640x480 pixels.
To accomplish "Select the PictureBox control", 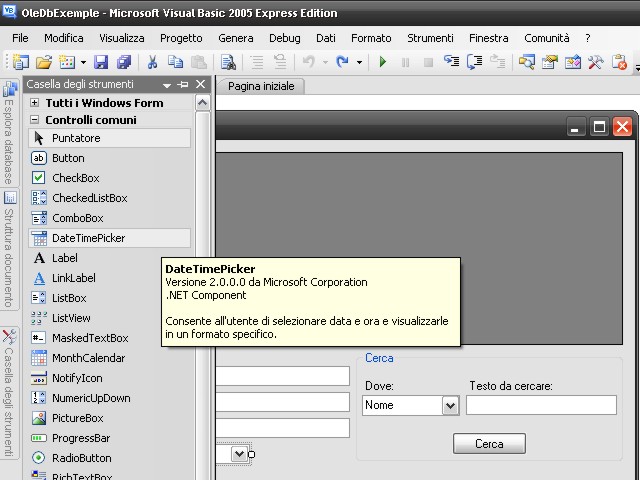I will pyautogui.click(x=109, y=418).
